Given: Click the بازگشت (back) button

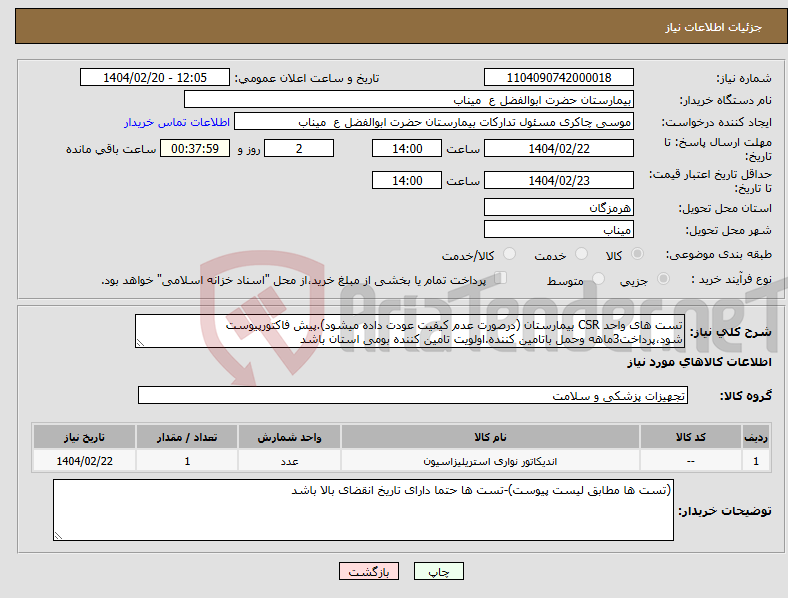Looking at the screenshot, I should (x=369, y=571).
